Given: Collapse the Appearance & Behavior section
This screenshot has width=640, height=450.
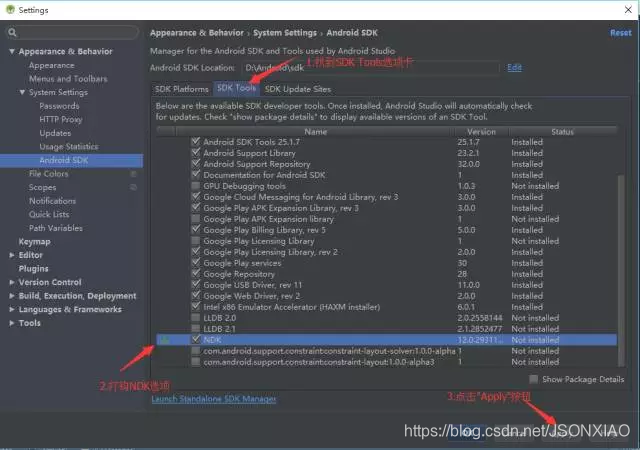Looking at the screenshot, I should point(12,51).
